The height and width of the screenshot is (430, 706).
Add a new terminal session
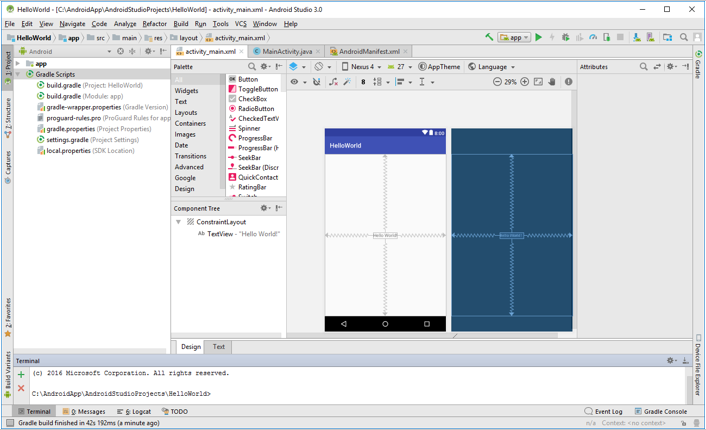(x=21, y=375)
